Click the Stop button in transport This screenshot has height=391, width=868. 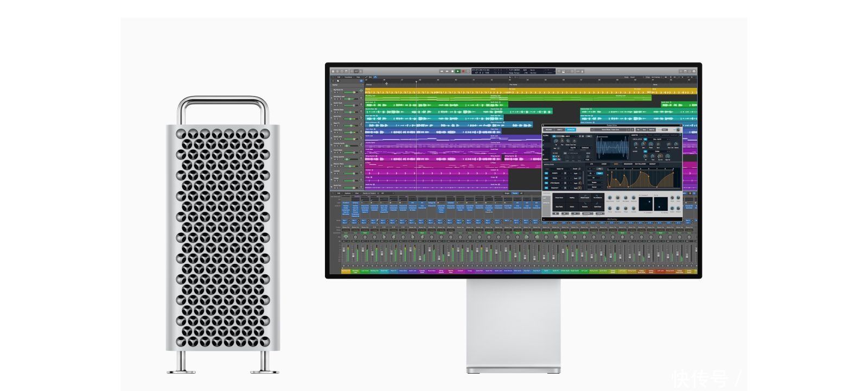(x=452, y=71)
